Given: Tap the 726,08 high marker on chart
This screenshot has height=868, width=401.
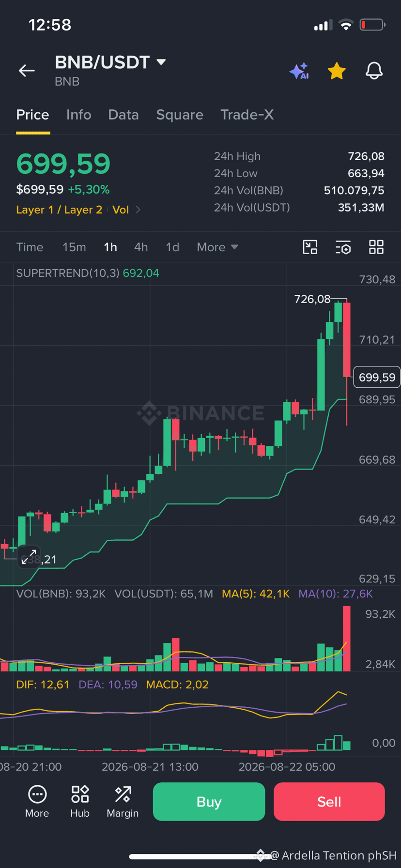Looking at the screenshot, I should (312, 299).
